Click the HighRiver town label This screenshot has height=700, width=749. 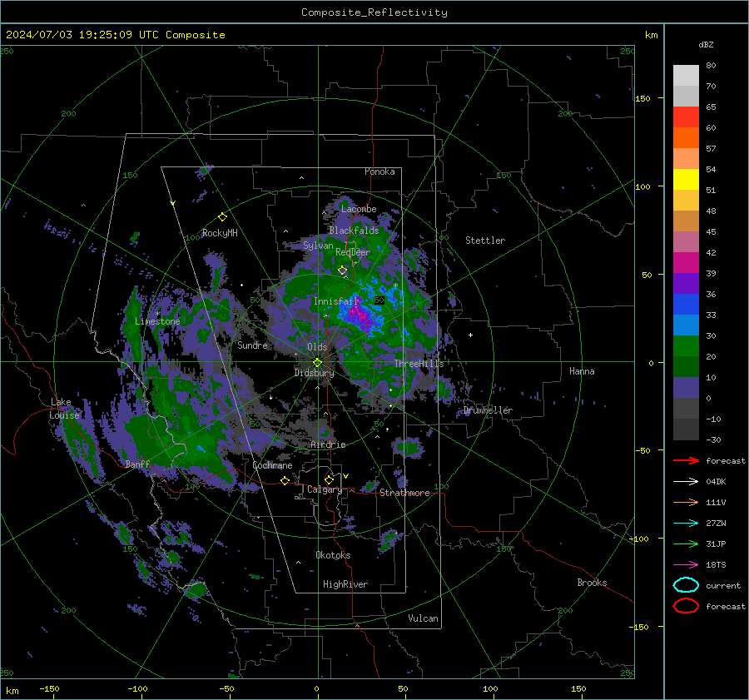pos(345,584)
